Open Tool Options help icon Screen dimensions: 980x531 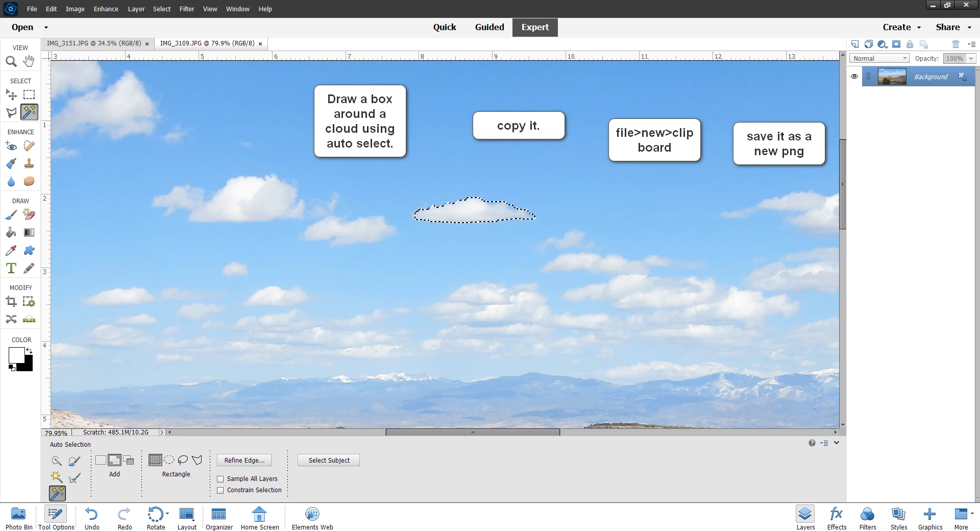point(812,443)
